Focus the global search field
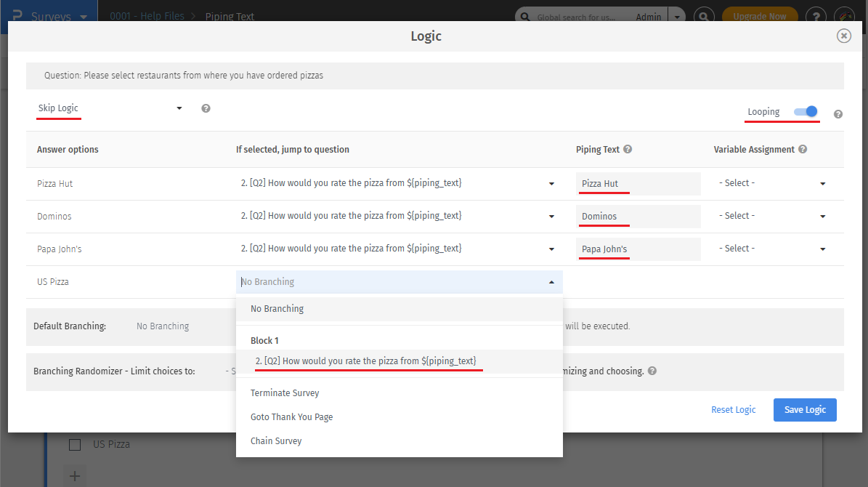 pyautogui.click(x=576, y=17)
